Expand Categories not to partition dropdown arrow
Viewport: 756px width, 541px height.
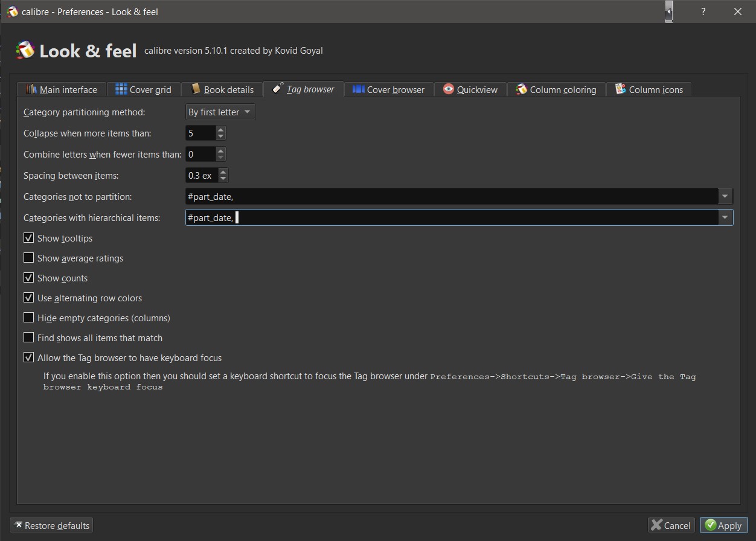[725, 196]
